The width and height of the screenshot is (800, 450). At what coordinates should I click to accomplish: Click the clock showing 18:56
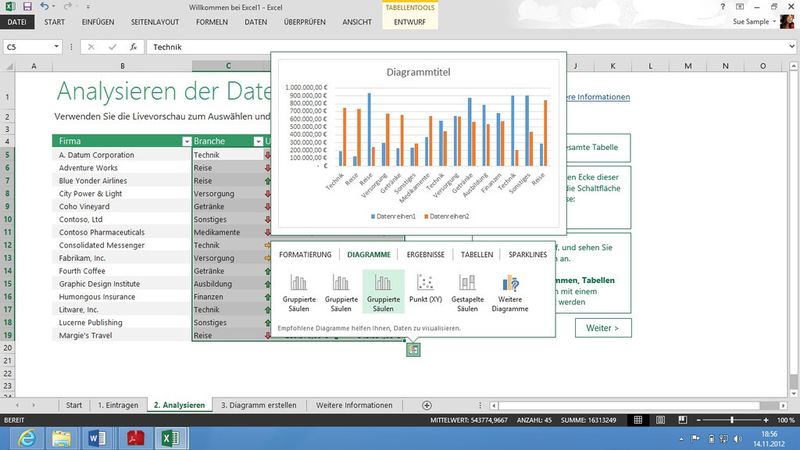(x=769, y=434)
